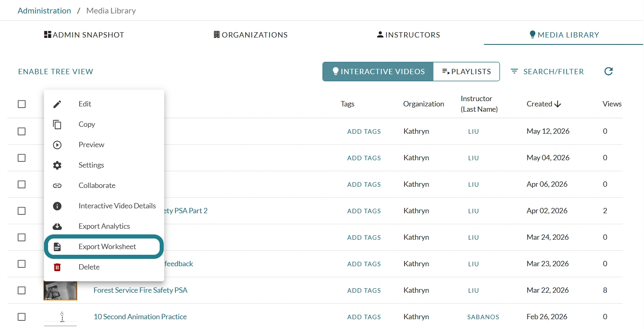Click the Export Worksheet document icon
This screenshot has height=329, width=644.
coord(57,247)
